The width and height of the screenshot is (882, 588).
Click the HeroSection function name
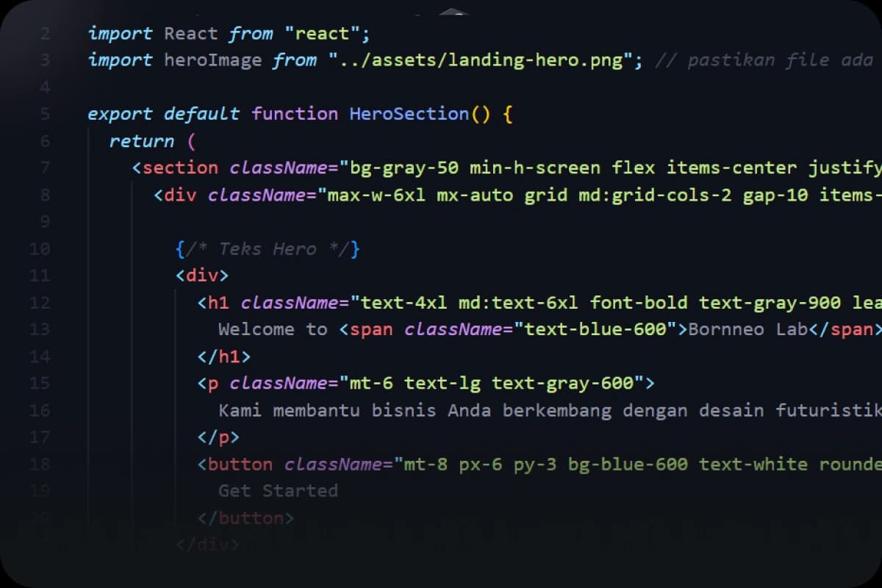(x=401, y=114)
